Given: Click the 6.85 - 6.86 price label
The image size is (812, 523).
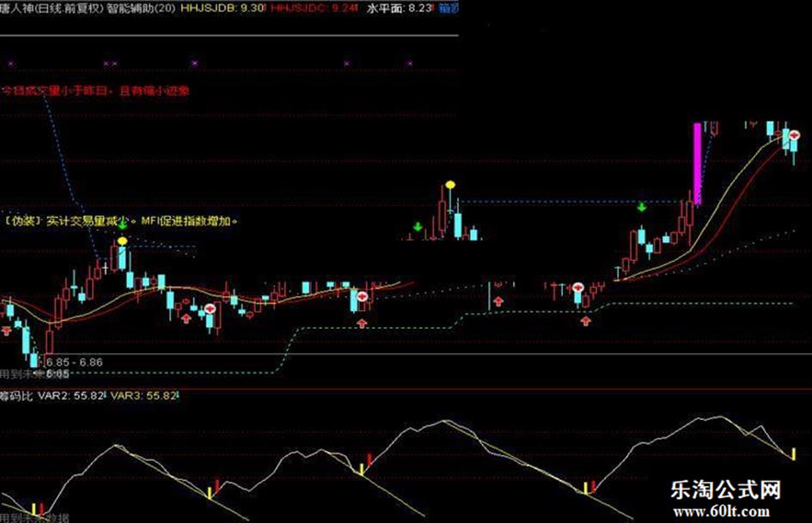Looking at the screenshot, I should point(75,362).
